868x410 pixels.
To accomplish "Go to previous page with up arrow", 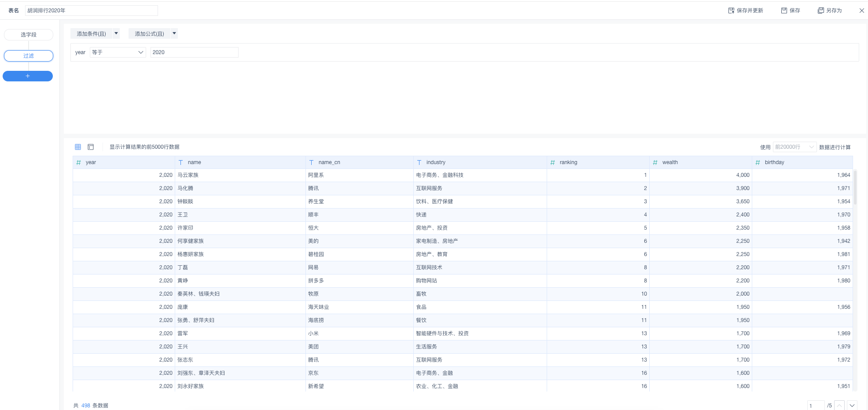I will (839, 405).
